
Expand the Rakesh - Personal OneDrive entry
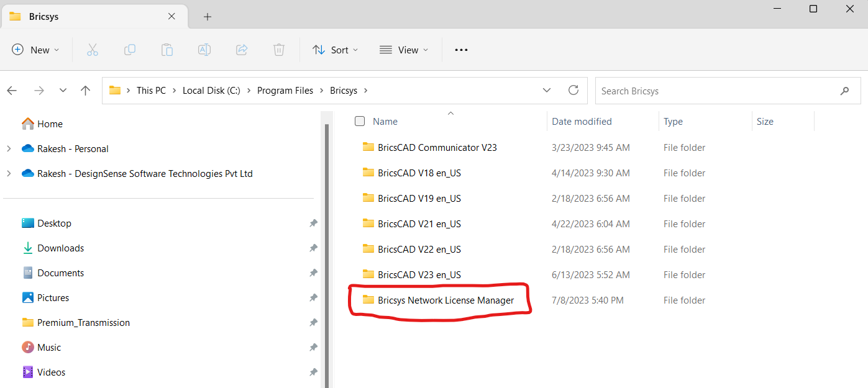tap(9, 148)
